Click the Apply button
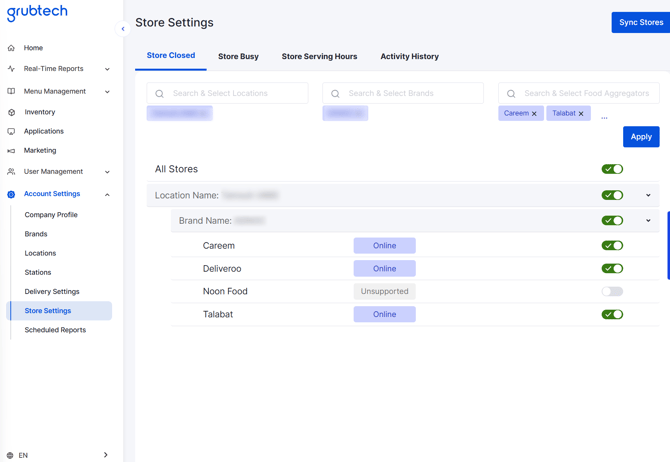This screenshot has height=462, width=670. point(641,137)
